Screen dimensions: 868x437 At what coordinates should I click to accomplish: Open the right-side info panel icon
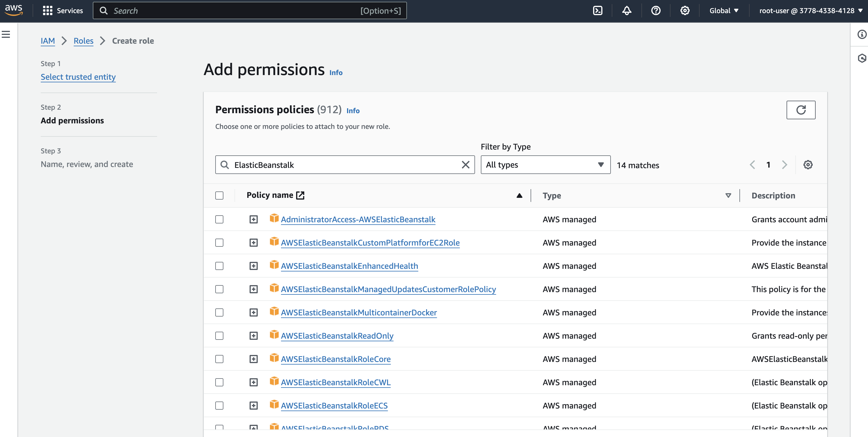[862, 34]
